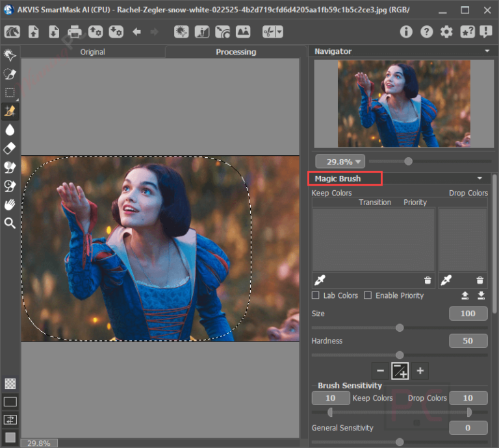Screen dimensions: 499x448
Task: Select the Chroma Key mode toolbar icon
Action: coord(222,32)
